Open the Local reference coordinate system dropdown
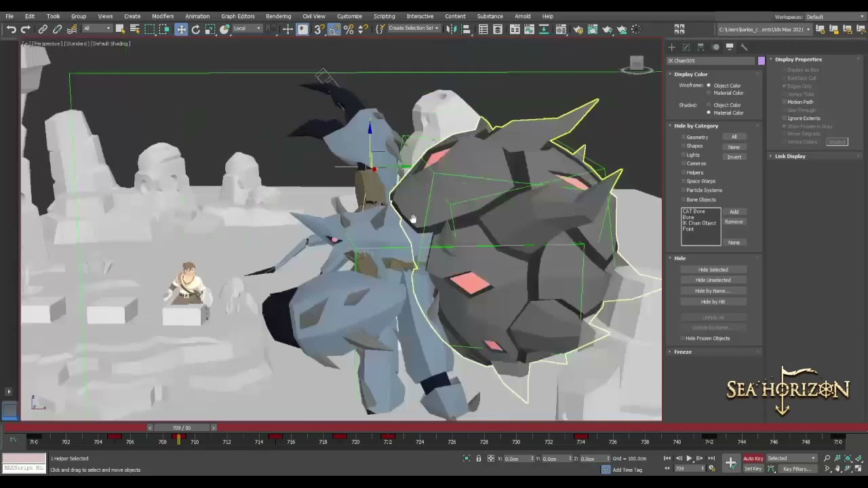The image size is (868, 488). click(x=248, y=29)
